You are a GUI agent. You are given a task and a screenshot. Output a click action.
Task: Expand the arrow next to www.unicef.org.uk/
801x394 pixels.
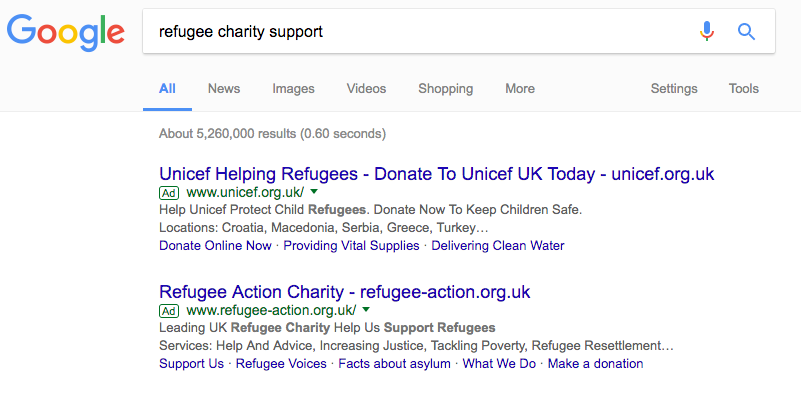pyautogui.click(x=314, y=192)
